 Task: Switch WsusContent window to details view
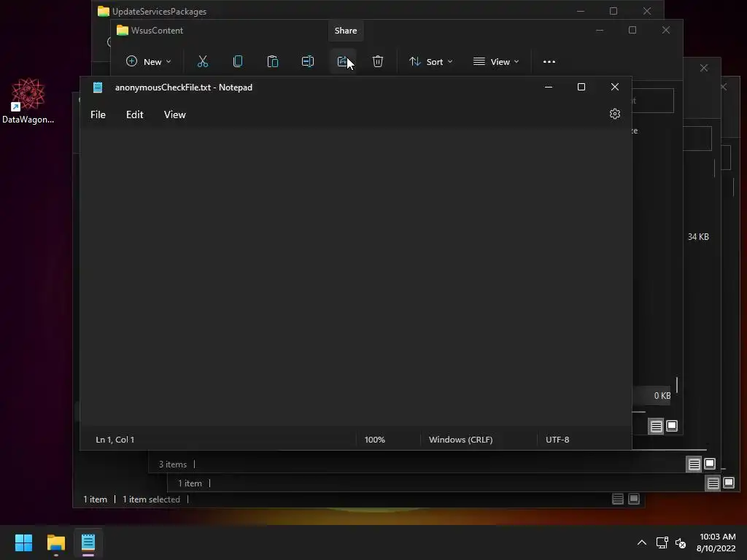point(656,426)
